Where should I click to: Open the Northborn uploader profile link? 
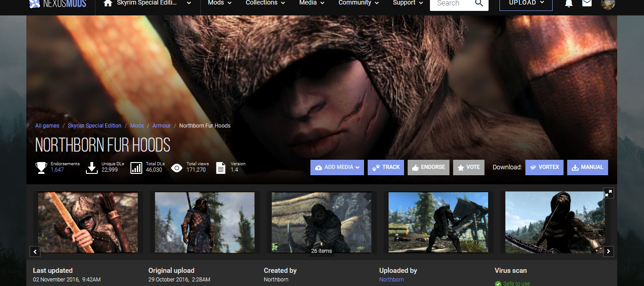[391, 280]
